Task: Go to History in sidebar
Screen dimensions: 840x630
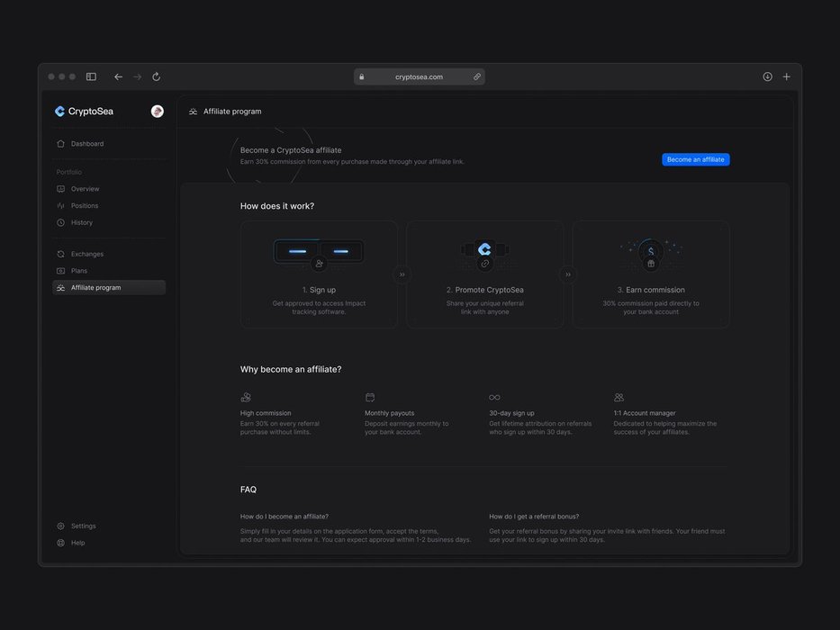Action: click(81, 222)
